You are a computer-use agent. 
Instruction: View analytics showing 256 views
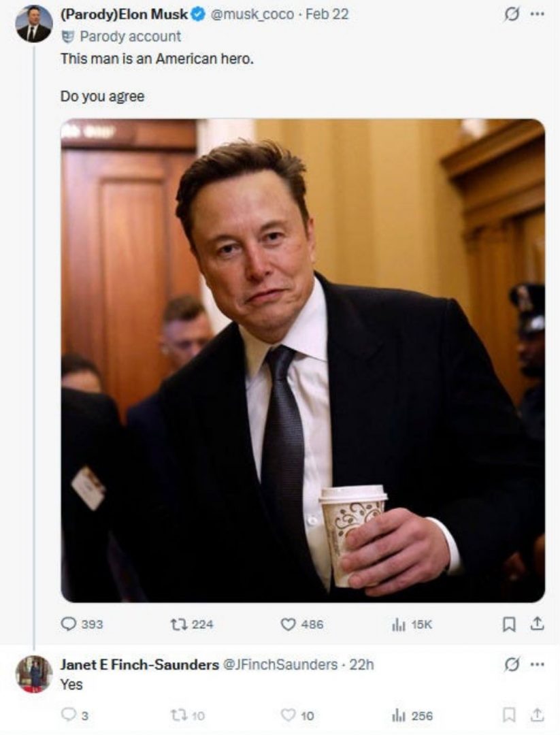coord(399,715)
